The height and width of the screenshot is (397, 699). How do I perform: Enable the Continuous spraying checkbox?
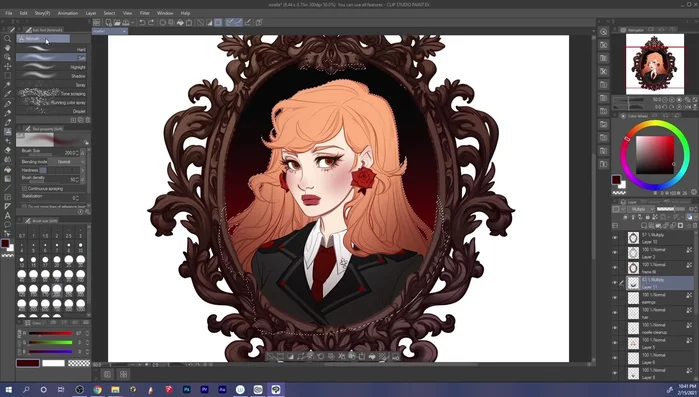point(24,188)
